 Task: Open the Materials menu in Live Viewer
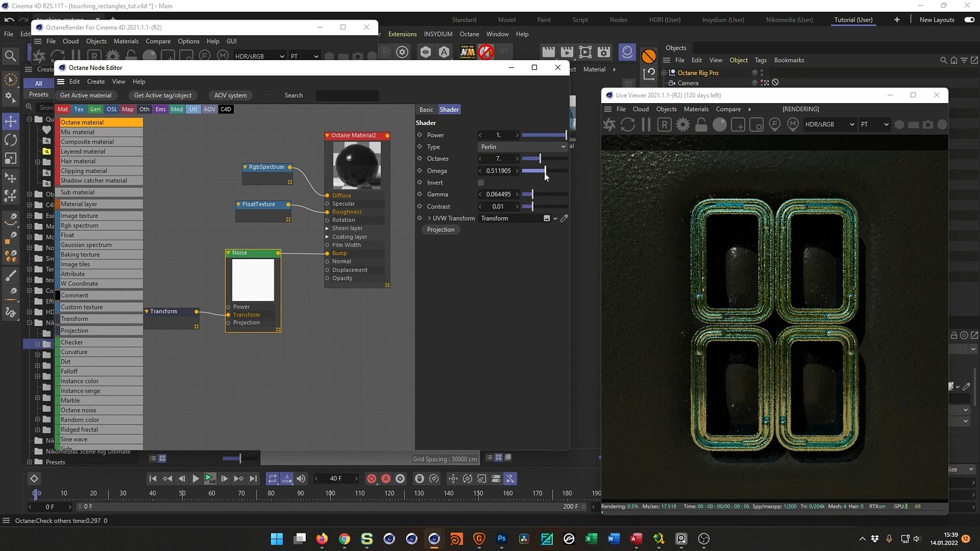[x=696, y=109]
